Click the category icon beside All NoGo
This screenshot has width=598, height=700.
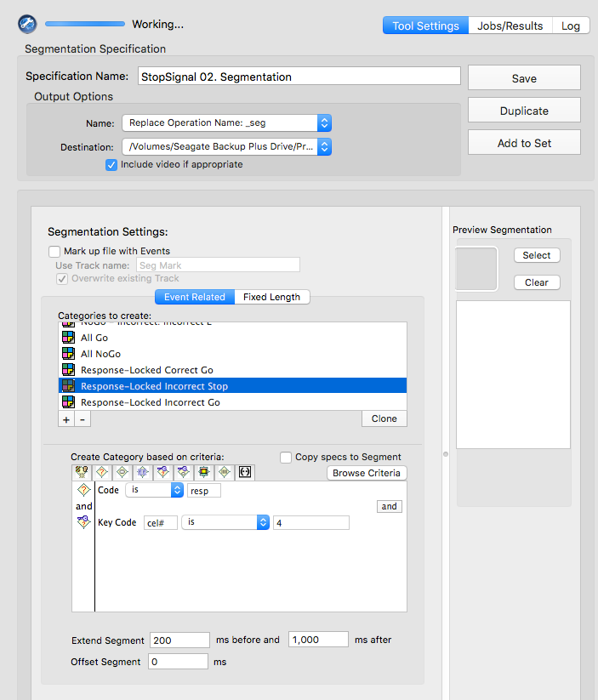point(68,354)
